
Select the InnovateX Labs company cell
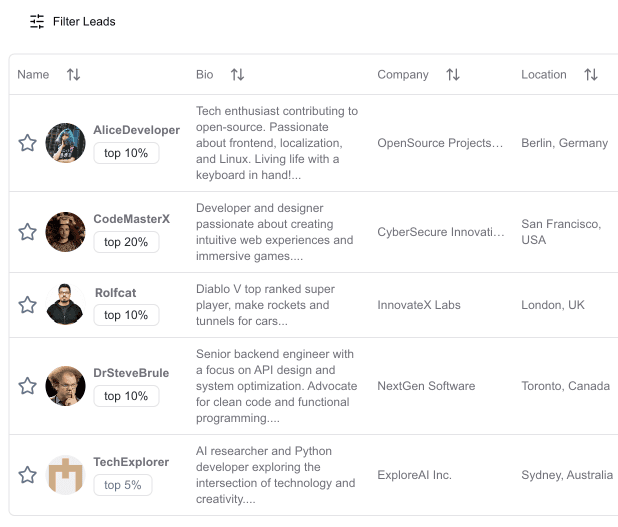(x=419, y=305)
